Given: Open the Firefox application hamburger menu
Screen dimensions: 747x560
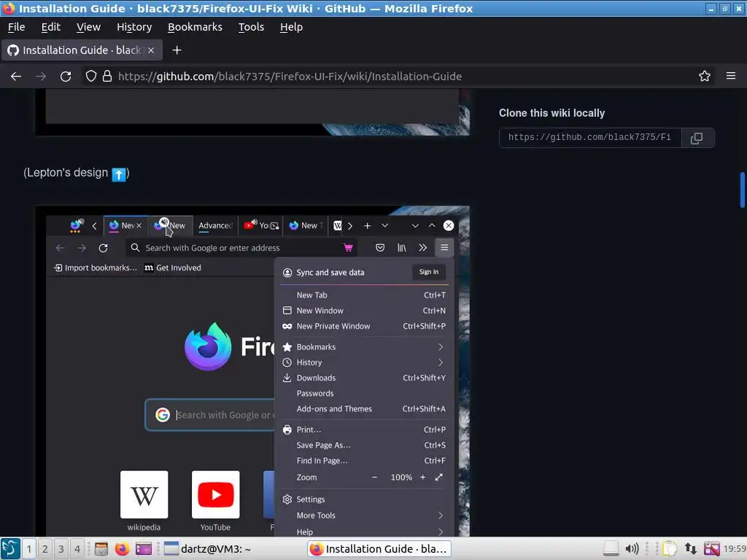Looking at the screenshot, I should (731, 76).
